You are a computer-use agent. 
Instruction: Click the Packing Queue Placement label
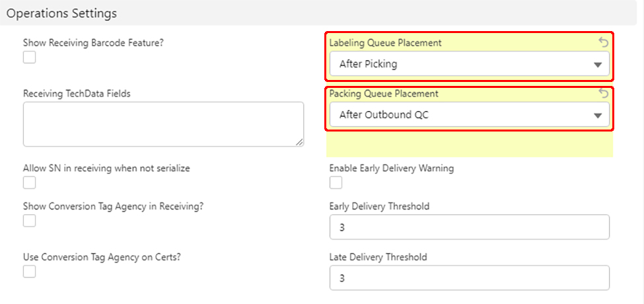(x=383, y=94)
